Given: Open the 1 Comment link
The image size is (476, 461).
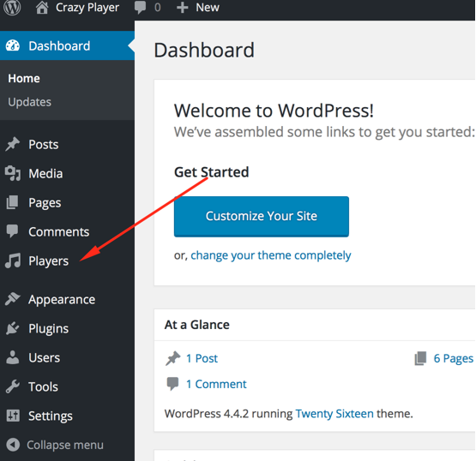Looking at the screenshot, I should point(216,384).
